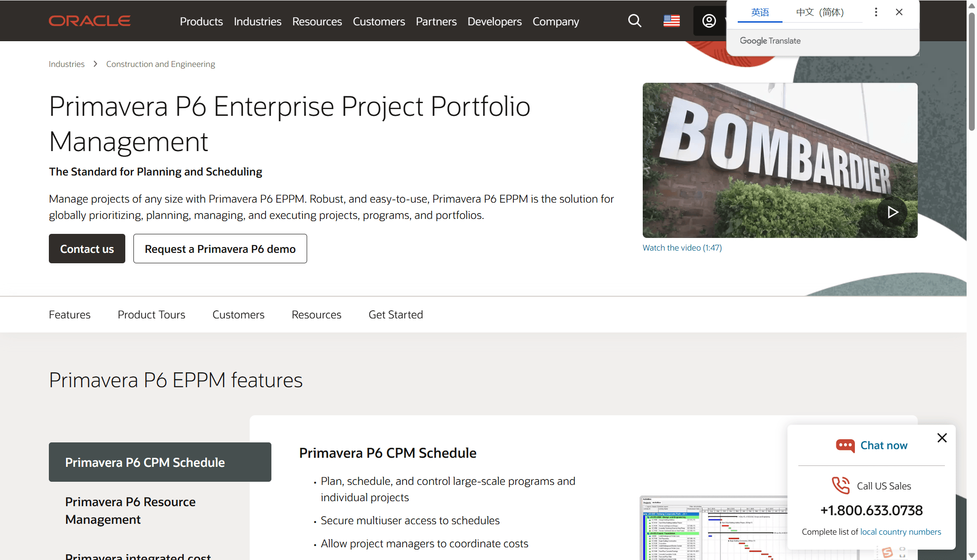Close the Google Translate popup
This screenshot has width=977, height=560.
coord(899,12)
